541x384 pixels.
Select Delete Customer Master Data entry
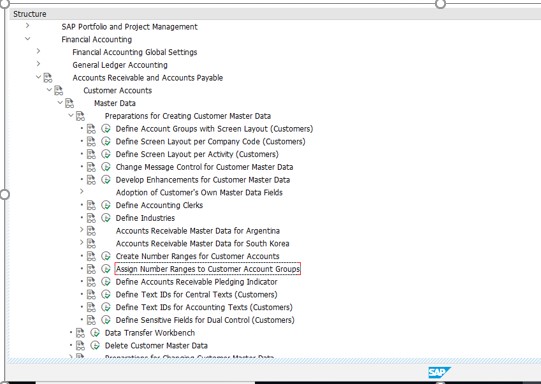click(x=156, y=346)
